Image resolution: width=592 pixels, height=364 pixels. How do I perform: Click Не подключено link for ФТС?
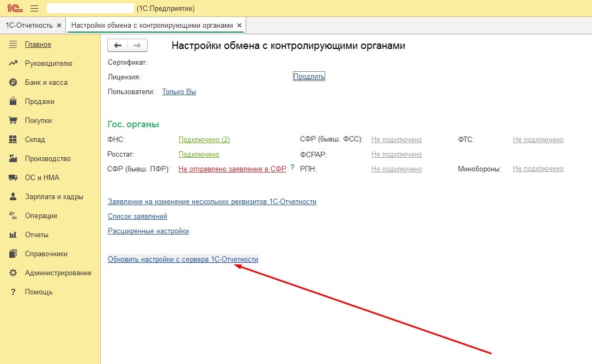538,140
